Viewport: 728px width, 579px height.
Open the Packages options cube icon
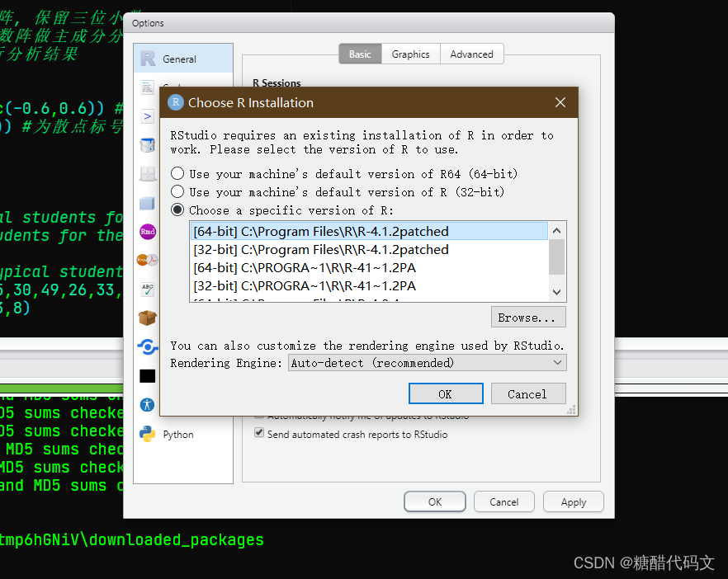147,203
